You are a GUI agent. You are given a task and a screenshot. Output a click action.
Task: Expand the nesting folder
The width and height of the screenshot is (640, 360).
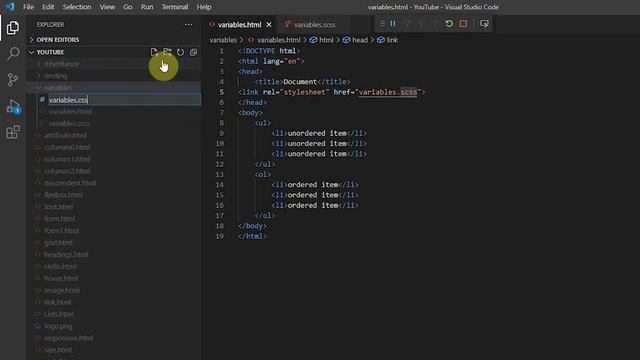tap(56, 76)
